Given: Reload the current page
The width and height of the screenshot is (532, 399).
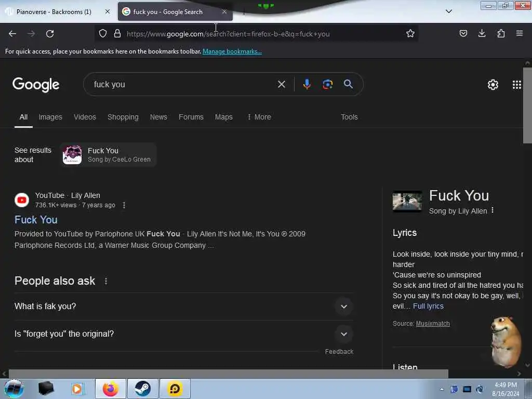Looking at the screenshot, I should pyautogui.click(x=50, y=34).
